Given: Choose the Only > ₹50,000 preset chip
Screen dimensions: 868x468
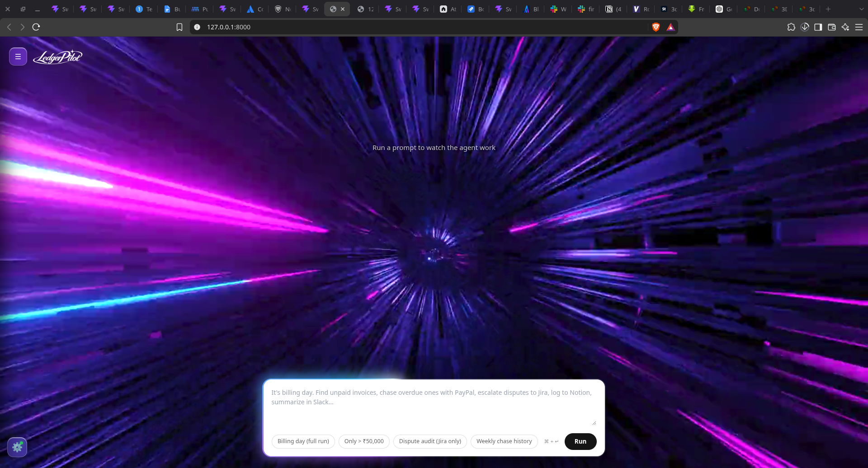Looking at the screenshot, I should coord(364,441).
